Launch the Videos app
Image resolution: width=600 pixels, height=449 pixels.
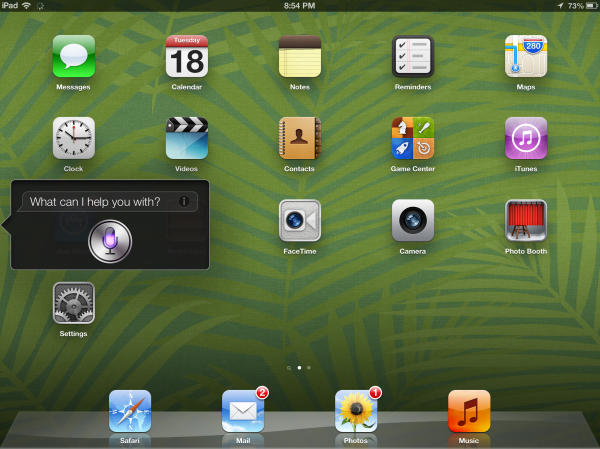(187, 138)
